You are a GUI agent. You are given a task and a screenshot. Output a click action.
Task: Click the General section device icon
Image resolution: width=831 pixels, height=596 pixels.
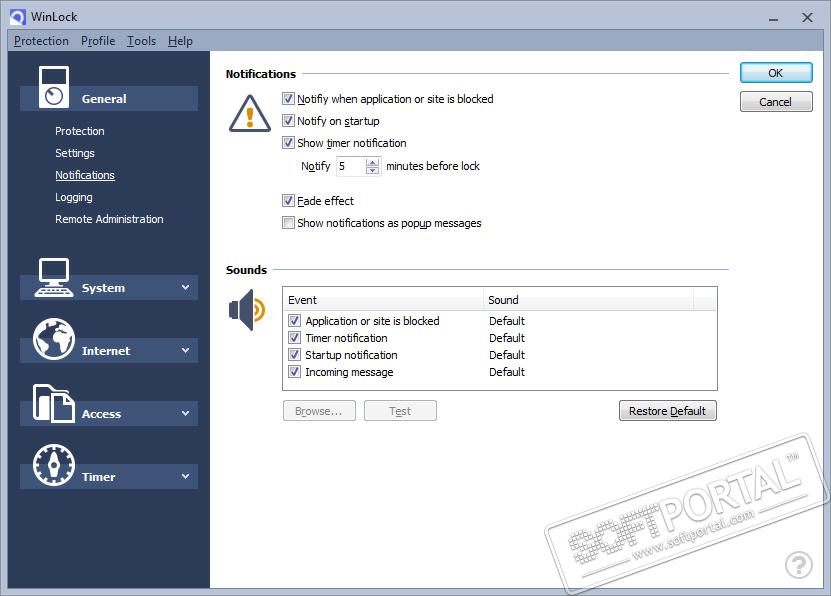54,87
